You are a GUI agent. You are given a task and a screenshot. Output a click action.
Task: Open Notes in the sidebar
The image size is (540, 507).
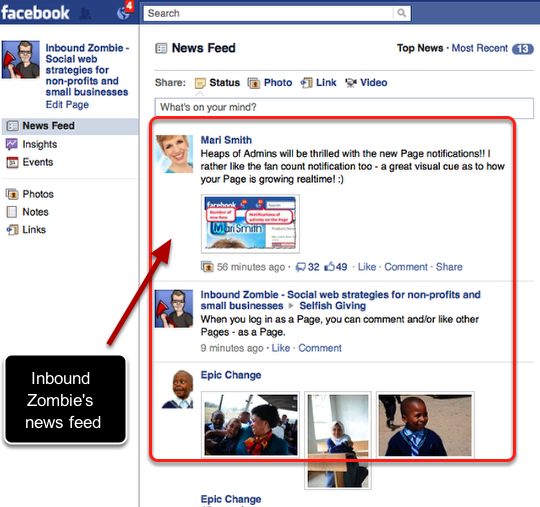pos(35,212)
